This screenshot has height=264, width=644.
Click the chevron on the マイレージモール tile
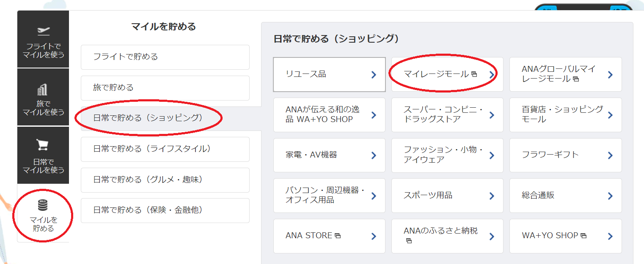(492, 75)
